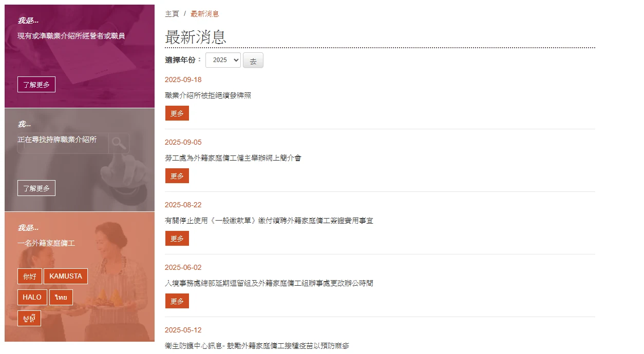Select the ไทย Thai language button

click(x=61, y=298)
